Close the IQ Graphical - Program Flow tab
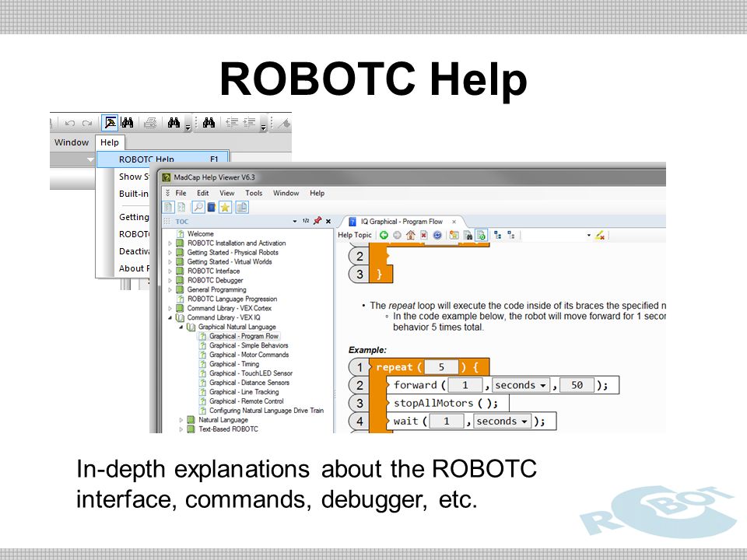Image resolution: width=747 pixels, height=560 pixels. point(454,222)
